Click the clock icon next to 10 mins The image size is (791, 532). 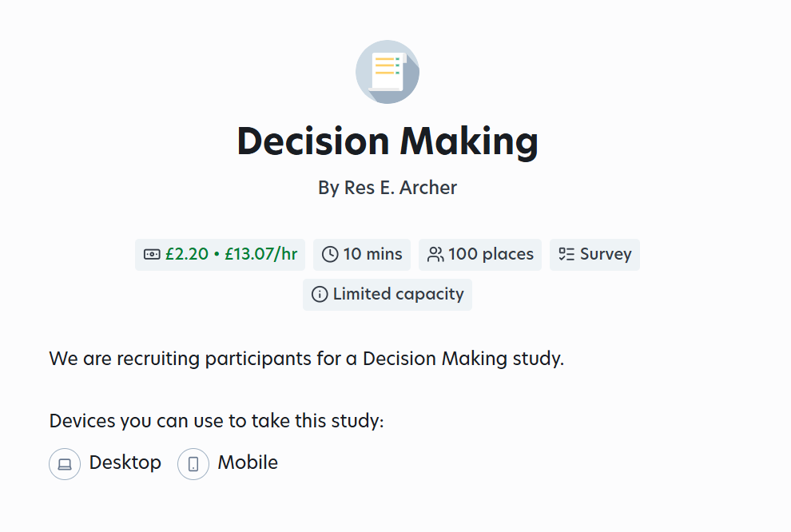[330, 254]
